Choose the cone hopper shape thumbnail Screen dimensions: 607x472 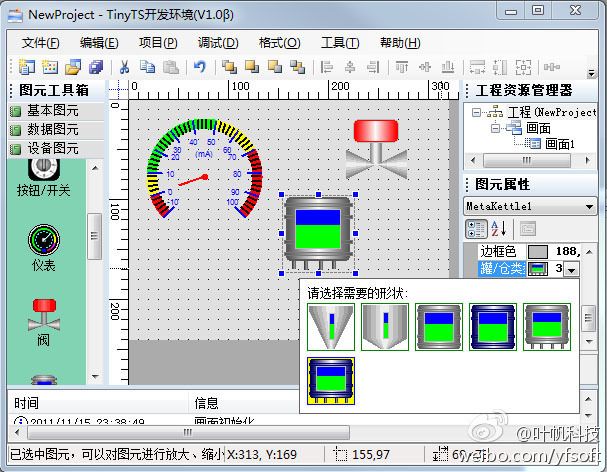[x=331, y=327]
